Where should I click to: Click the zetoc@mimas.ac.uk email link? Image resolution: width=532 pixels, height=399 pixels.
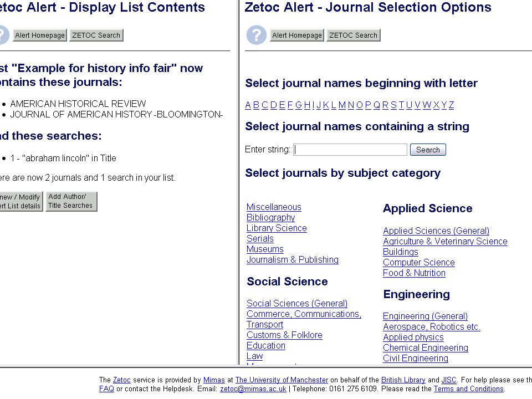[253, 389]
